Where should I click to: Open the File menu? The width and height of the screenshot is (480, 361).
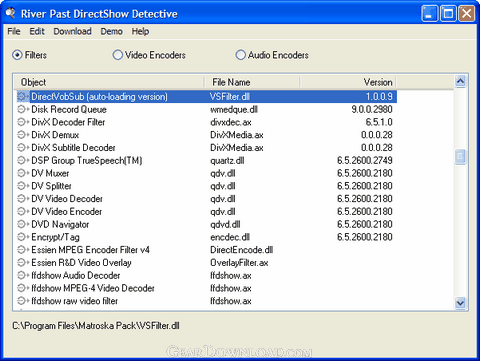(x=14, y=31)
